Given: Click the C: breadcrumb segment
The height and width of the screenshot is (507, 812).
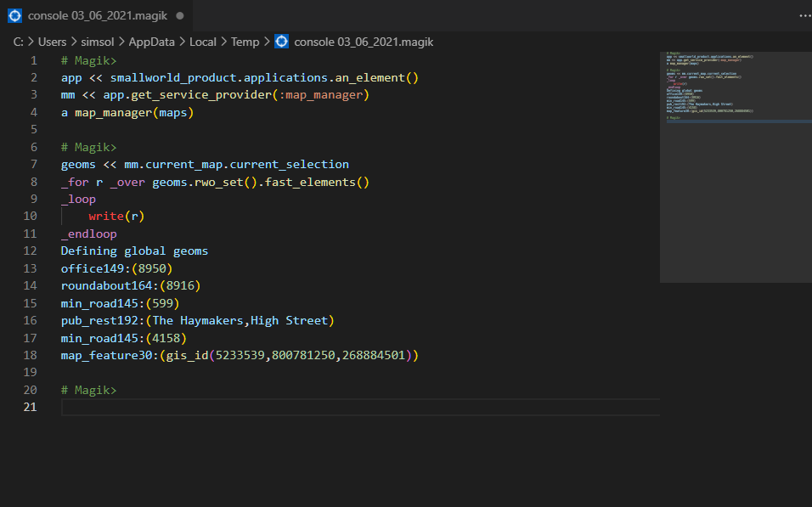Looking at the screenshot, I should (x=18, y=42).
